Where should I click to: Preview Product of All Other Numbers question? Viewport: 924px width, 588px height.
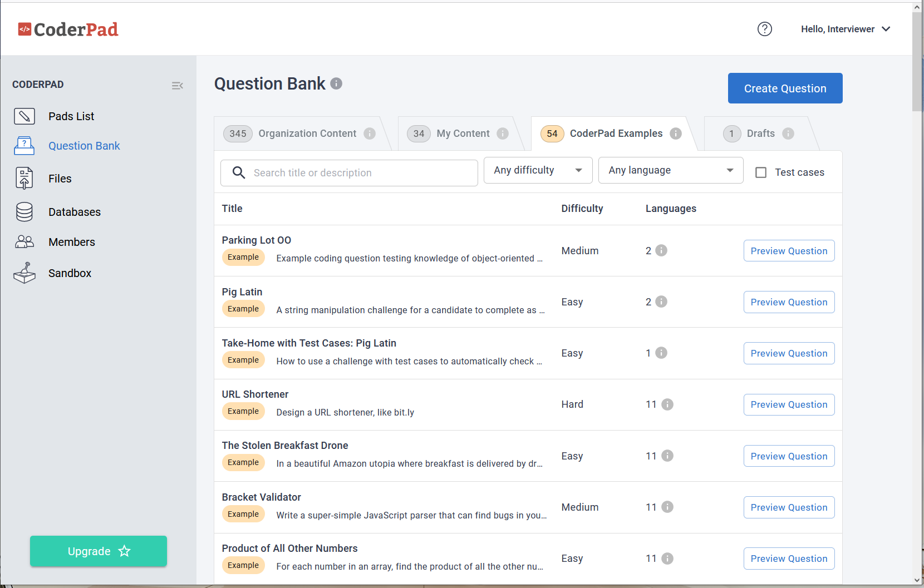[789, 559]
